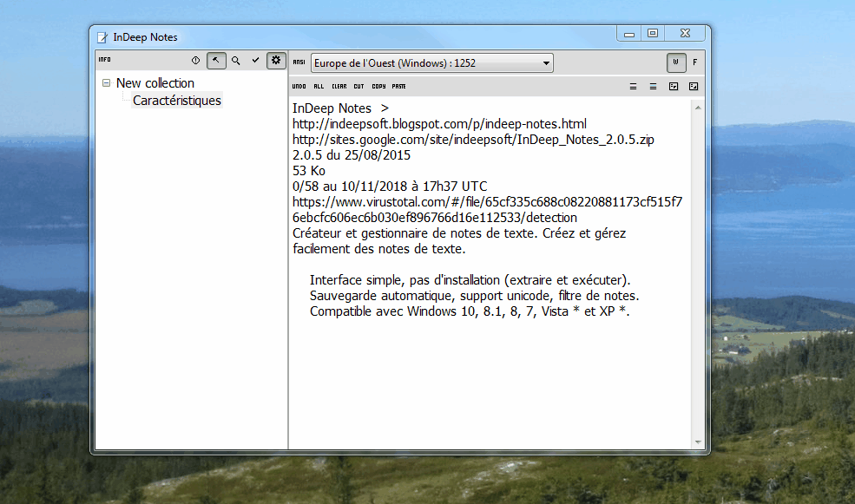Click the first lines icon, left of blue-lined one
Viewport: 855px width, 504px height.
click(635, 87)
